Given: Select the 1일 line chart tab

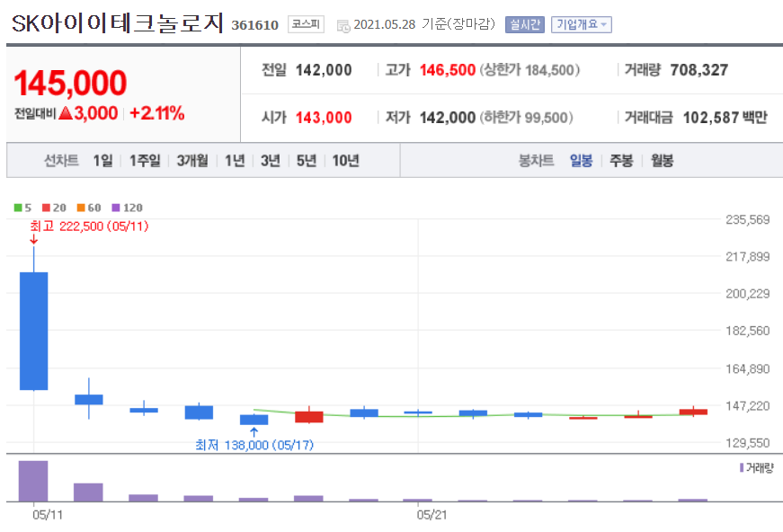Looking at the screenshot, I should tap(102, 161).
